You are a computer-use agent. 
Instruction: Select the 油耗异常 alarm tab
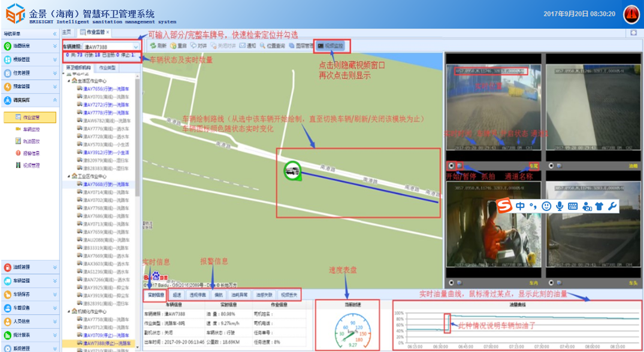click(x=240, y=295)
